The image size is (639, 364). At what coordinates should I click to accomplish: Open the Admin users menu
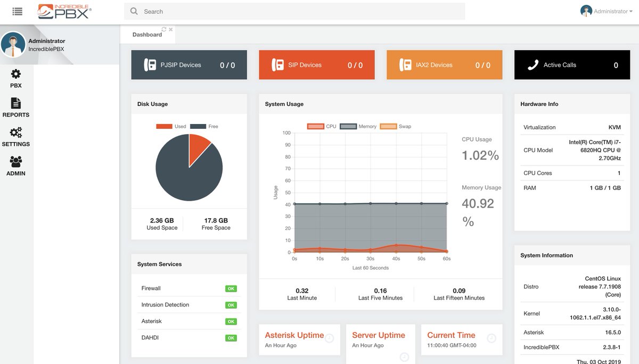[16, 166]
